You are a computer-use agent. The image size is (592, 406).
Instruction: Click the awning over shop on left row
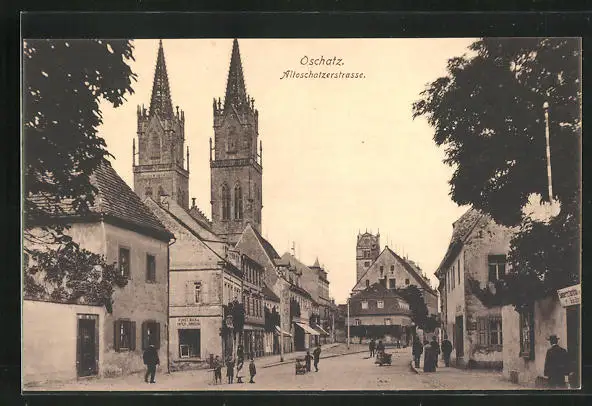[307, 329]
